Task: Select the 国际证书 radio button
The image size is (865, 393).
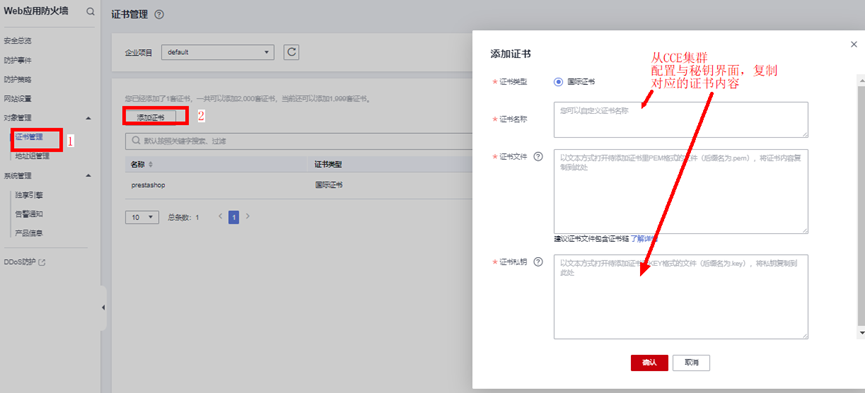Action: (x=558, y=82)
